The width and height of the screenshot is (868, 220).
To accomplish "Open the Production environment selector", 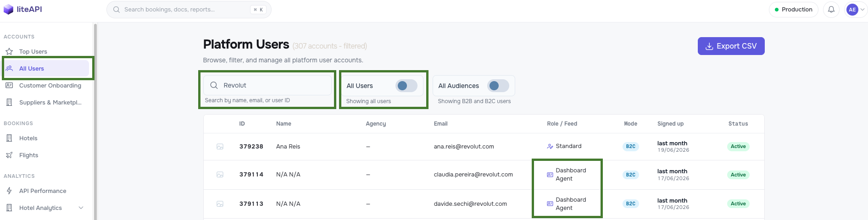I will click(x=794, y=10).
